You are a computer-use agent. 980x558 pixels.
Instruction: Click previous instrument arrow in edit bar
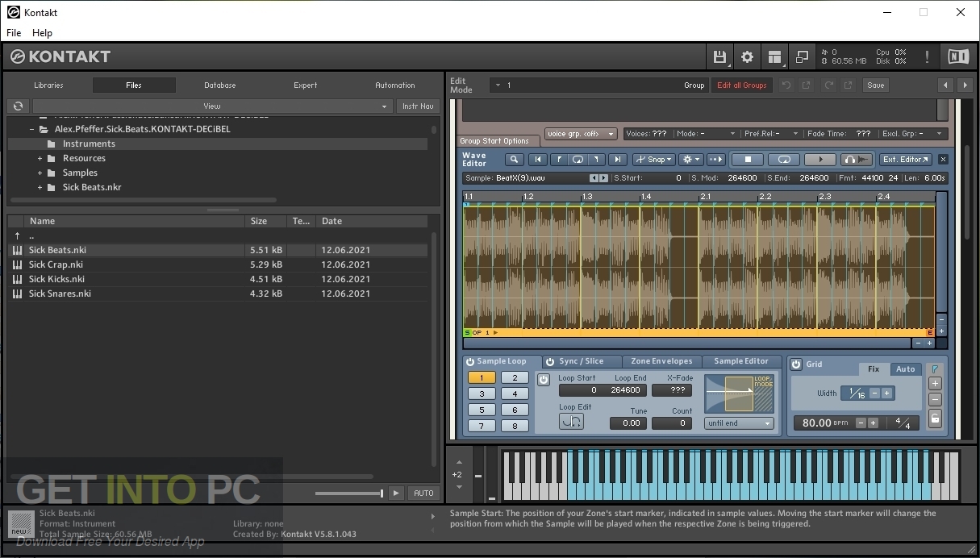945,85
